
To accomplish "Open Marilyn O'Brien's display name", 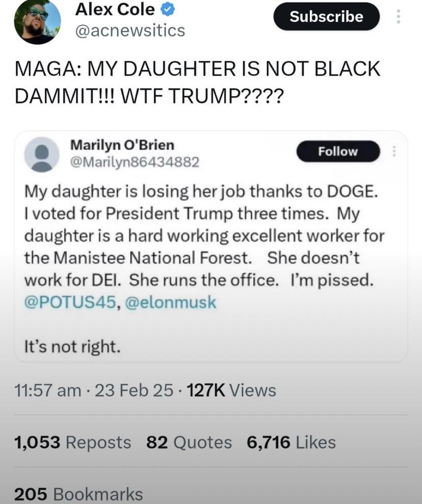I will pos(122,145).
